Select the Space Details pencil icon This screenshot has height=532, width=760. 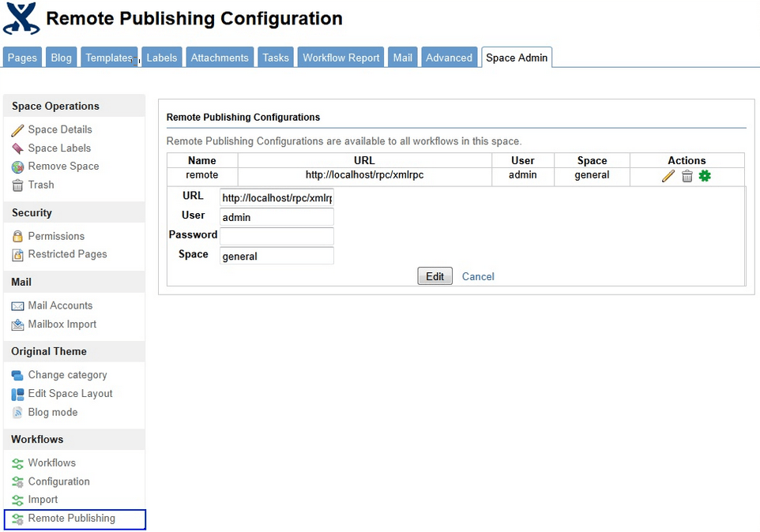[x=18, y=129]
